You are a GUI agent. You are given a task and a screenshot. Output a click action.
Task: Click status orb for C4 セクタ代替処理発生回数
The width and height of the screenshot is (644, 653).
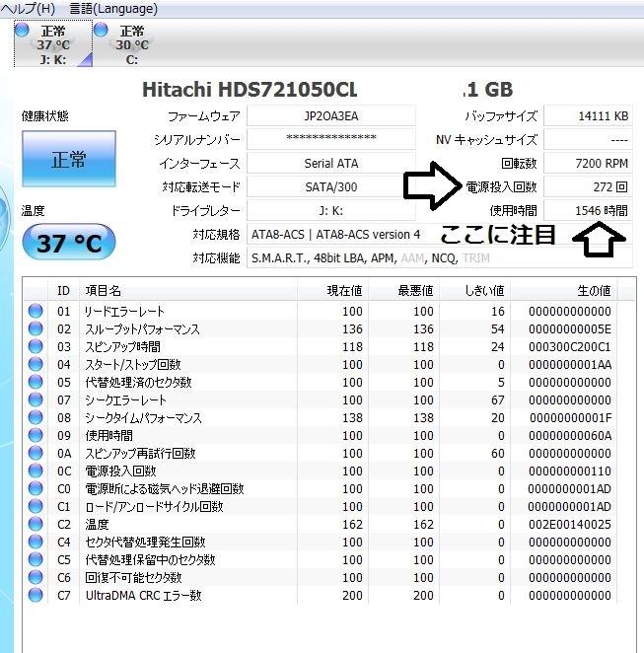[36, 542]
